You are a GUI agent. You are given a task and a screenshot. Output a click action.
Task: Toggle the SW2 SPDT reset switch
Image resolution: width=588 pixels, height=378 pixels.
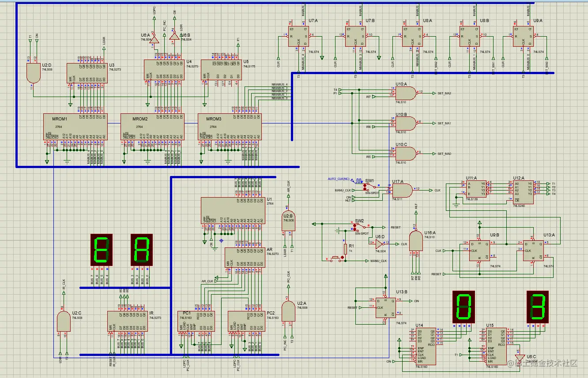[360, 228]
